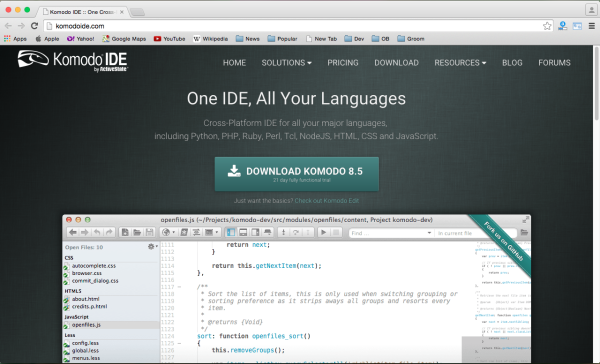
Task: Open the BLOG page
Action: (x=512, y=63)
